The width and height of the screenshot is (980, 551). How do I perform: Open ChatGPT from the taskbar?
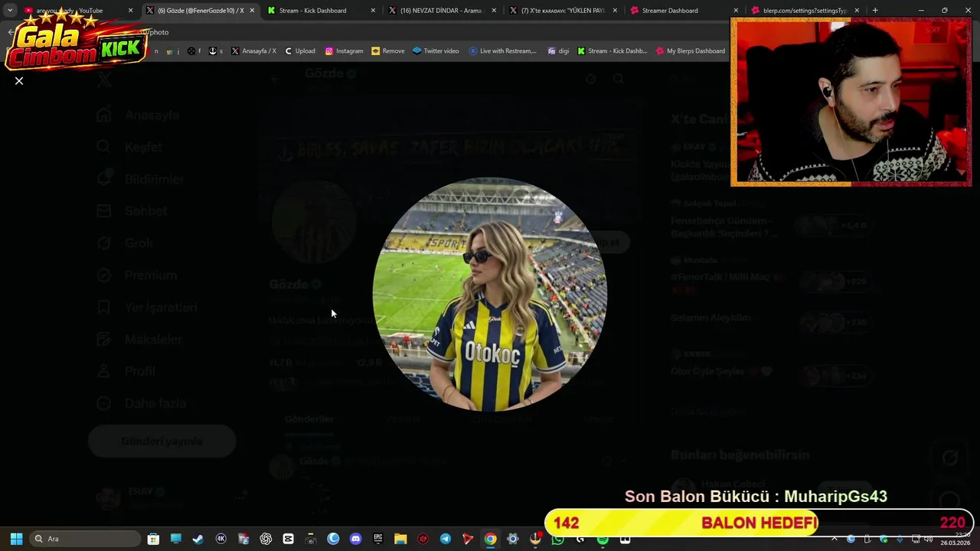[x=266, y=539]
